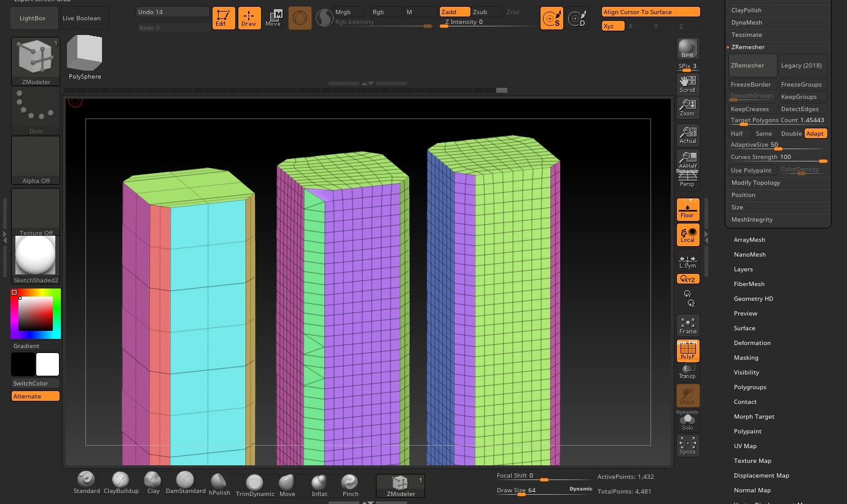This screenshot has height=504, width=847.
Task: Open the Geometry HD subpalette
Action: pyautogui.click(x=753, y=299)
